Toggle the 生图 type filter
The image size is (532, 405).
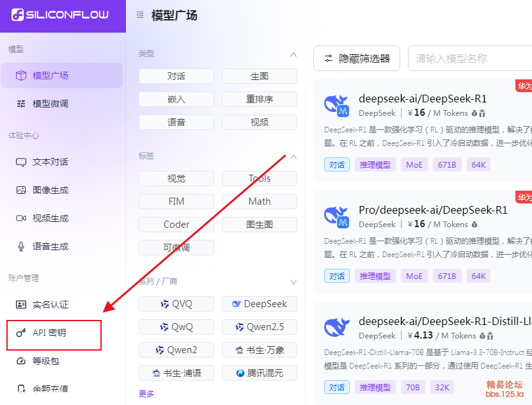(x=260, y=76)
